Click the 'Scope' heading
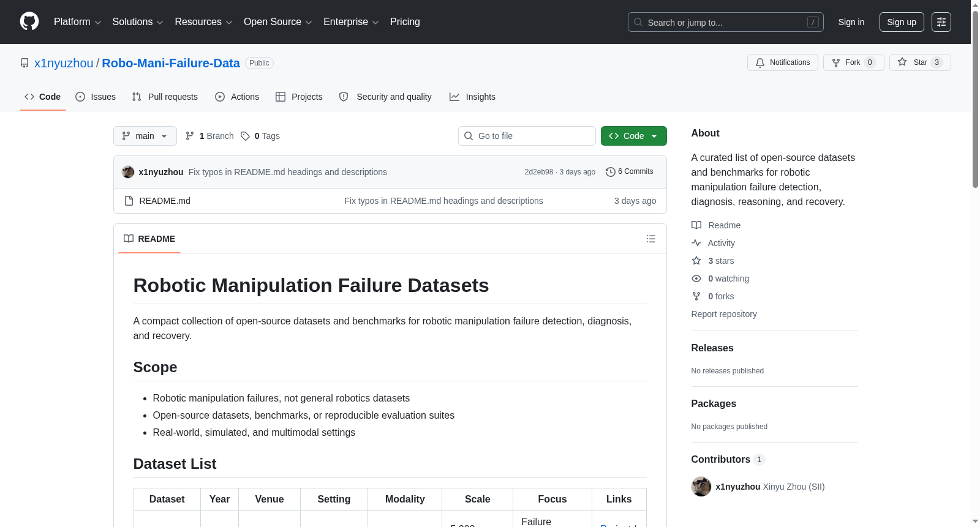980x527 pixels. [x=155, y=367]
